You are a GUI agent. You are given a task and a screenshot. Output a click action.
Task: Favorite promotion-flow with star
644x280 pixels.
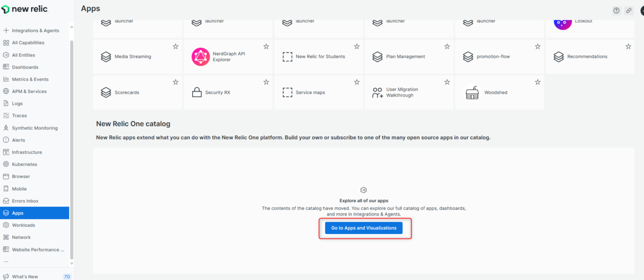538,47
